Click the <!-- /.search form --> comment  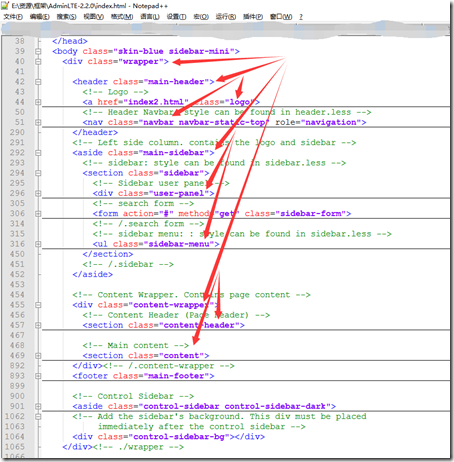148,224
